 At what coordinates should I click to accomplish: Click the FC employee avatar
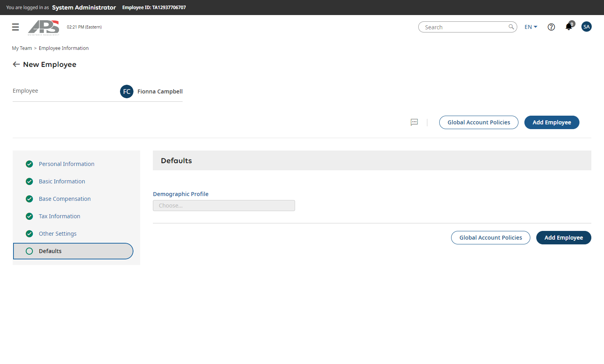click(127, 91)
